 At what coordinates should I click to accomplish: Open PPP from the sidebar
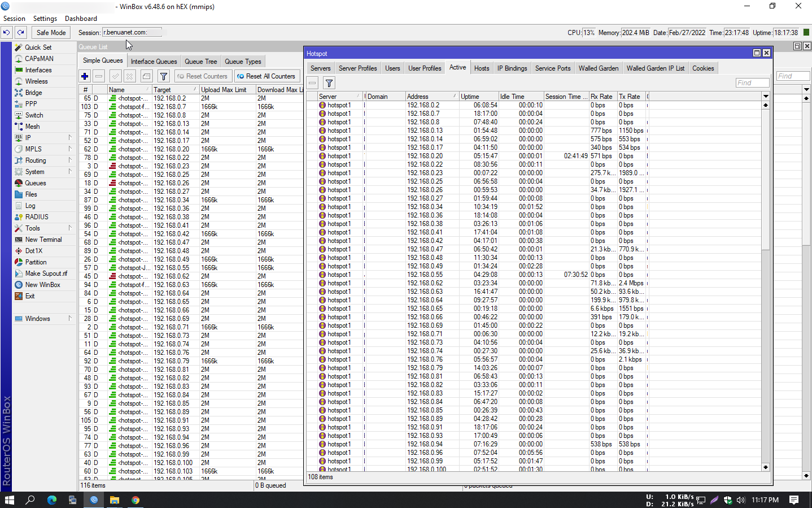tap(31, 104)
